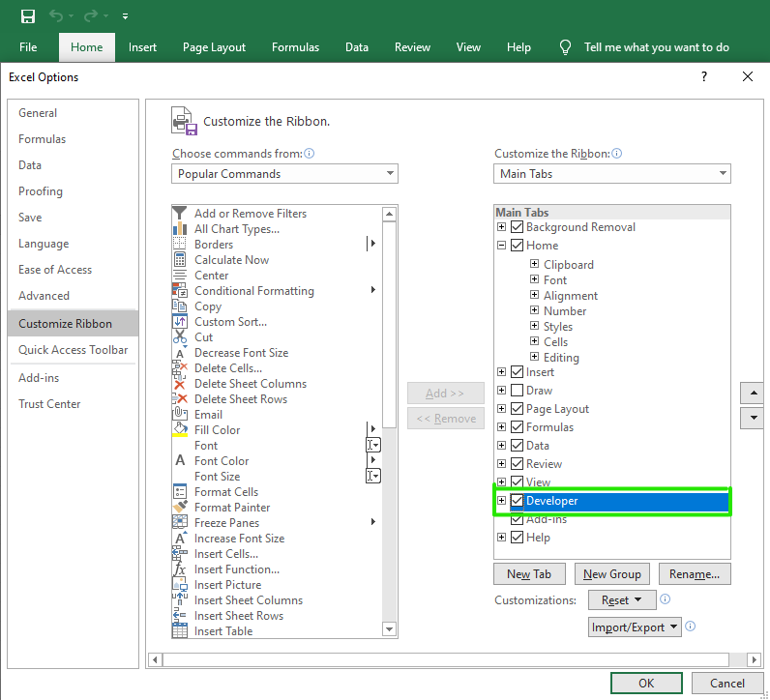Open the Page Layout ribbon tab
Viewport: 770px width, 700px height.
(x=214, y=47)
